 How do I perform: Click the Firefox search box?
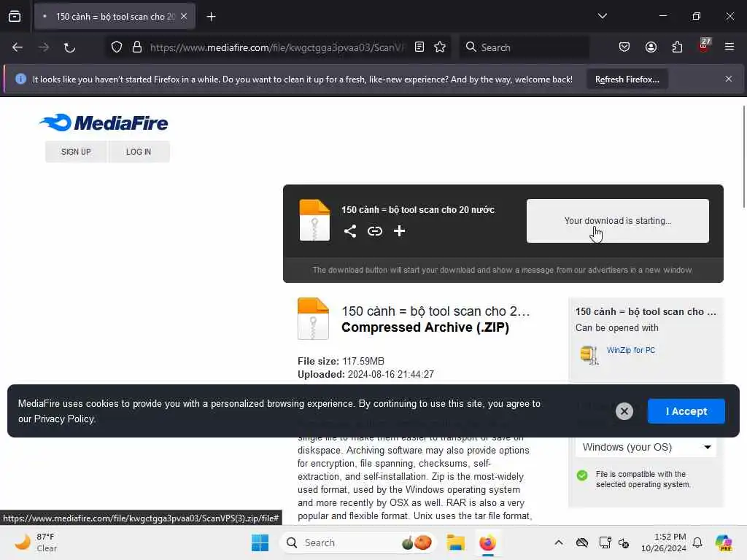coord(524,47)
